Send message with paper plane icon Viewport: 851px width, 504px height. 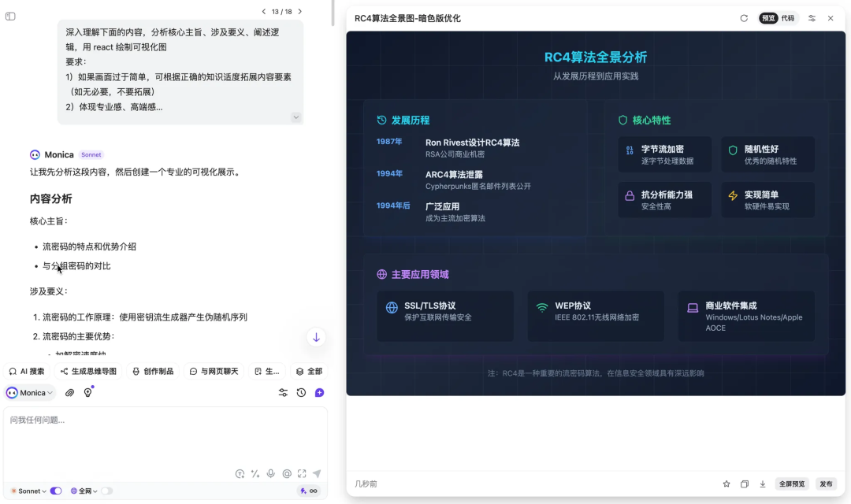(317, 473)
